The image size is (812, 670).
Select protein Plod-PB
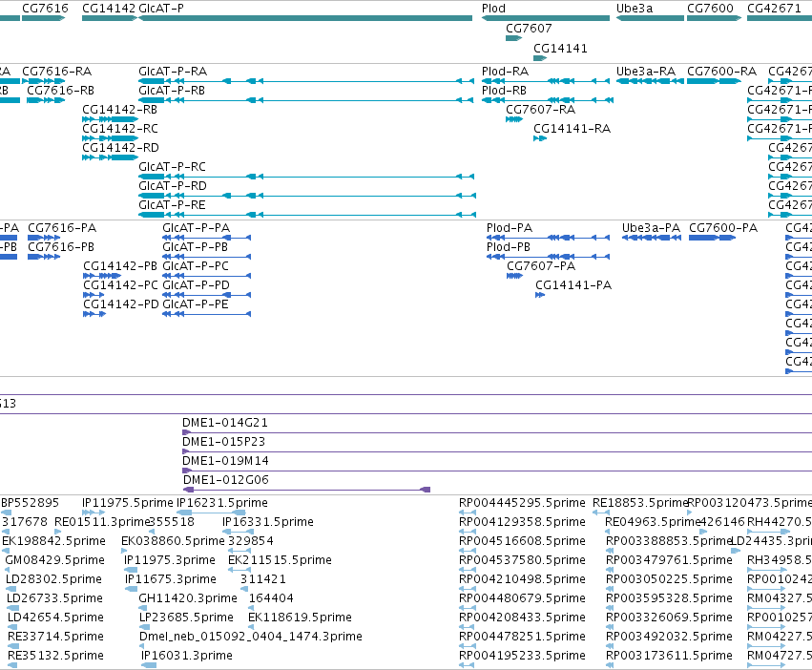click(x=548, y=257)
